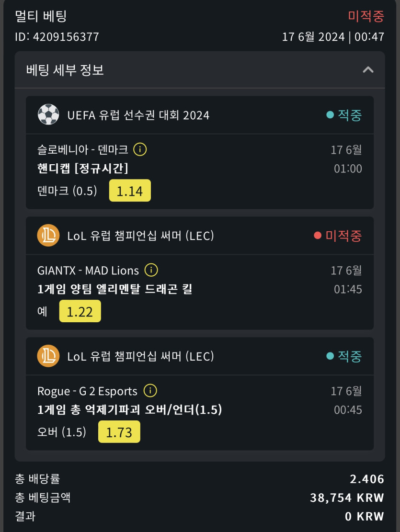The height and width of the screenshot is (532, 400).
Task: Click the 총 배당률 value 2.406
Action: 367,479
